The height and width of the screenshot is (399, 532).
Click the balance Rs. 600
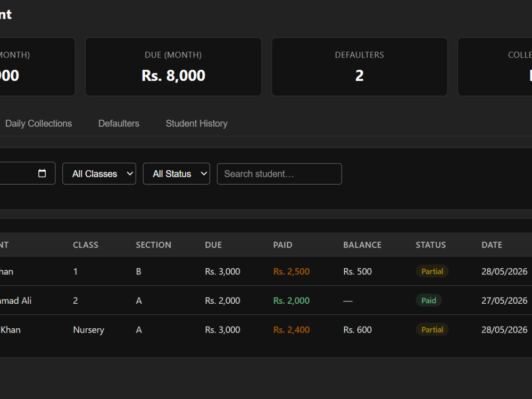pyautogui.click(x=358, y=330)
